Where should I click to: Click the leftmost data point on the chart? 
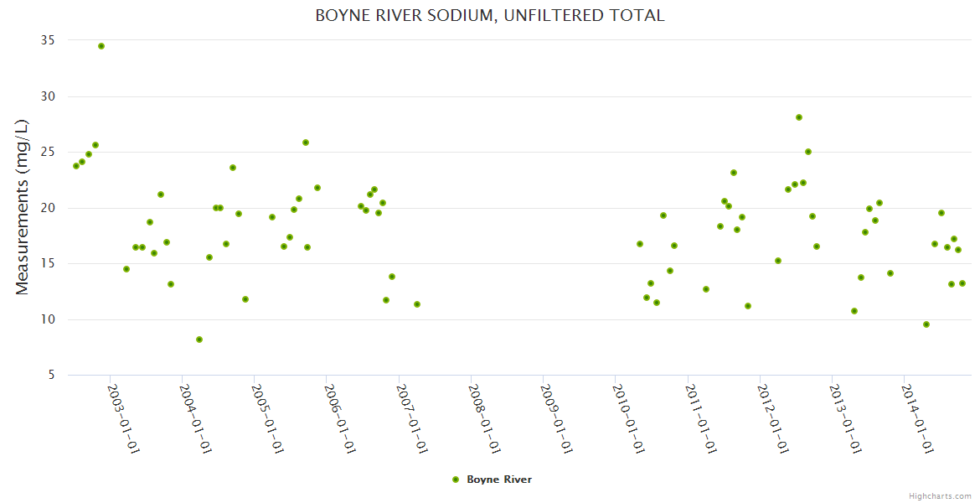click(76, 166)
